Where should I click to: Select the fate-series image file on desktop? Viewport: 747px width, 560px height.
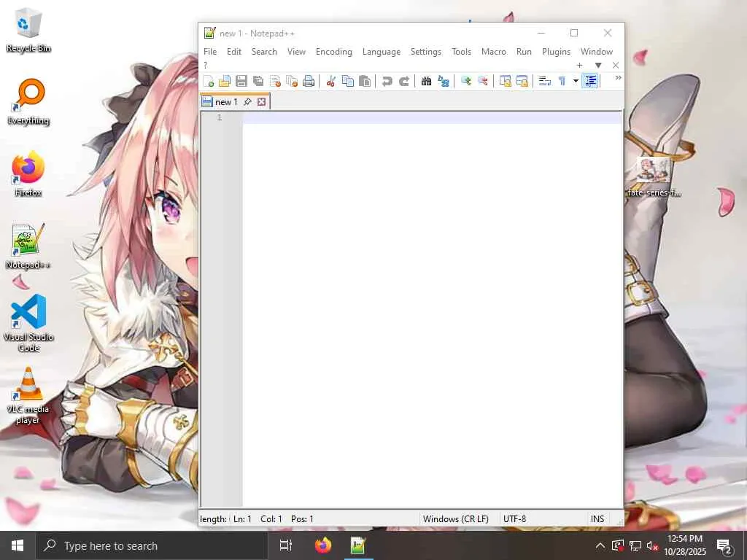[654, 177]
